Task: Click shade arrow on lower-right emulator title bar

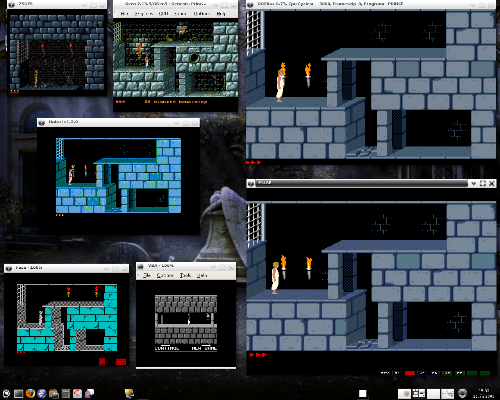Action: point(473,183)
